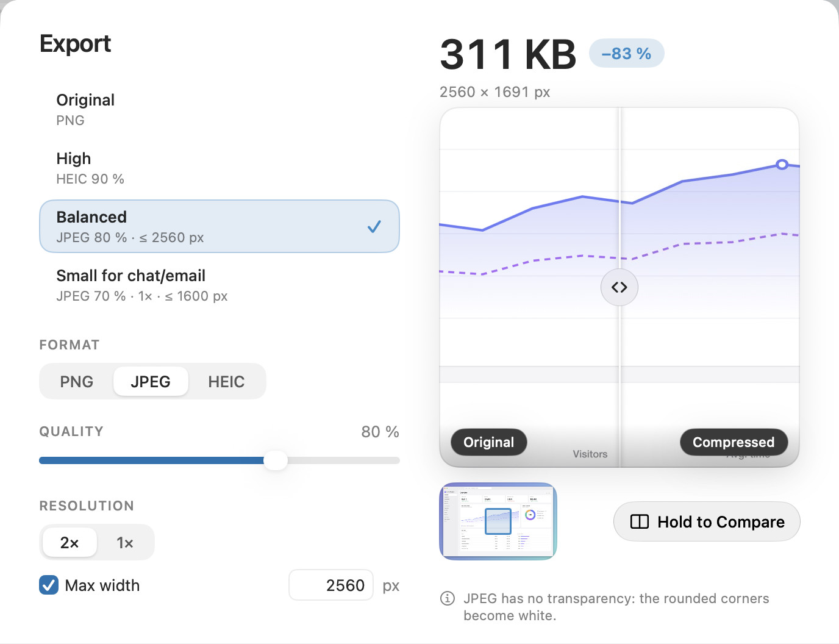The image size is (839, 644).
Task: Switch format to HEIC
Action: [226, 382]
